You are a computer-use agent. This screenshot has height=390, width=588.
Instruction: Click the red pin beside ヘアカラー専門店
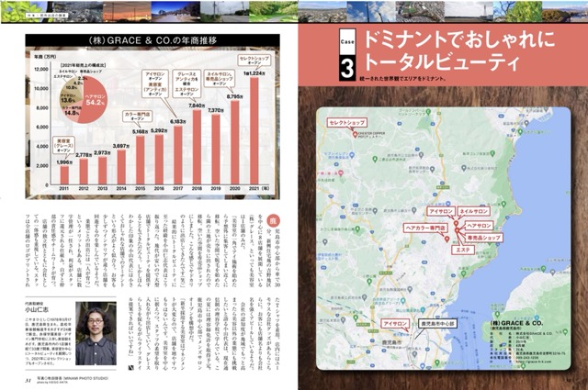point(447,239)
